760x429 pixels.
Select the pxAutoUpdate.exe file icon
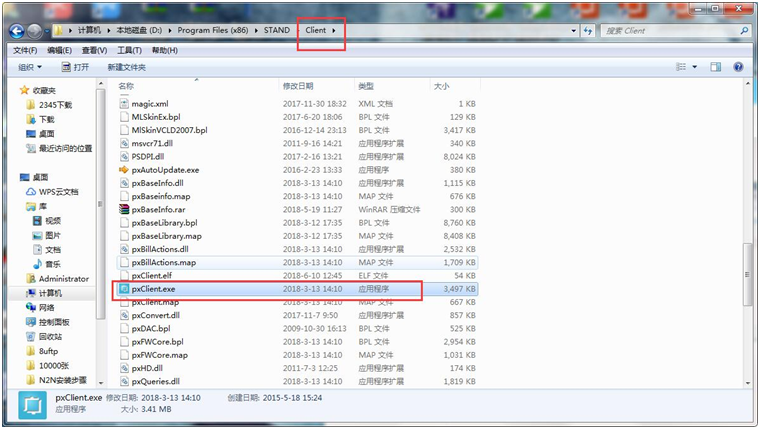(124, 171)
